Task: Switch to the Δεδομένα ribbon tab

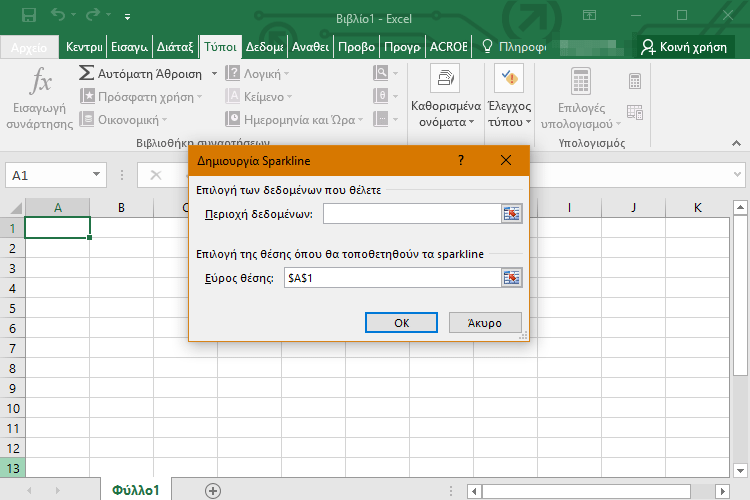Action: click(265, 47)
